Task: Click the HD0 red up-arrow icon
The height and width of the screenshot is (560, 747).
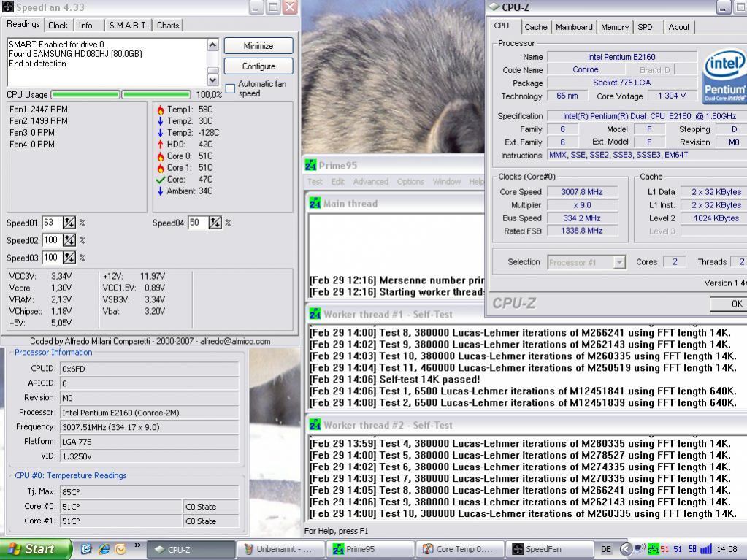Action: coord(161,145)
